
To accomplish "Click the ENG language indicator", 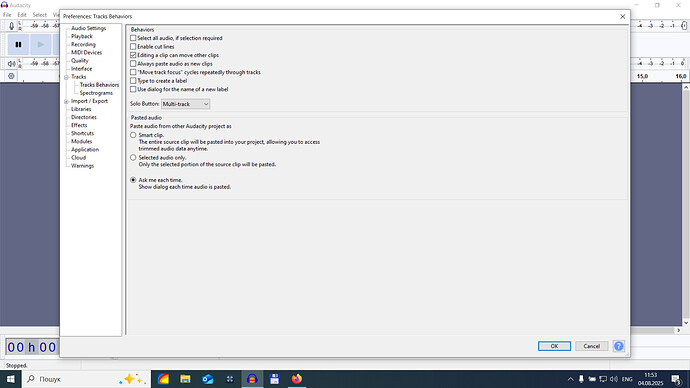I will (x=627, y=379).
